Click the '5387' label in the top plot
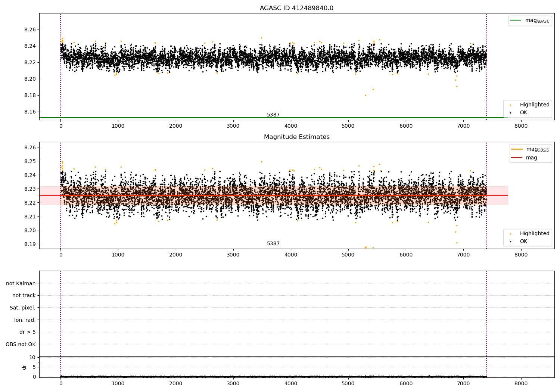Image resolution: width=560 pixels, height=392 pixels. [x=273, y=115]
